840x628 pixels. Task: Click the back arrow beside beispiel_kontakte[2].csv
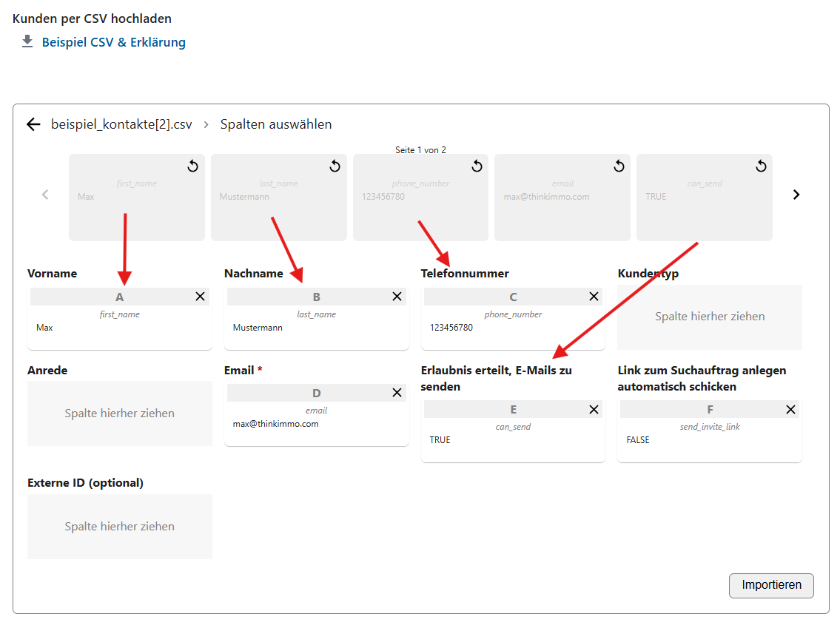33,124
